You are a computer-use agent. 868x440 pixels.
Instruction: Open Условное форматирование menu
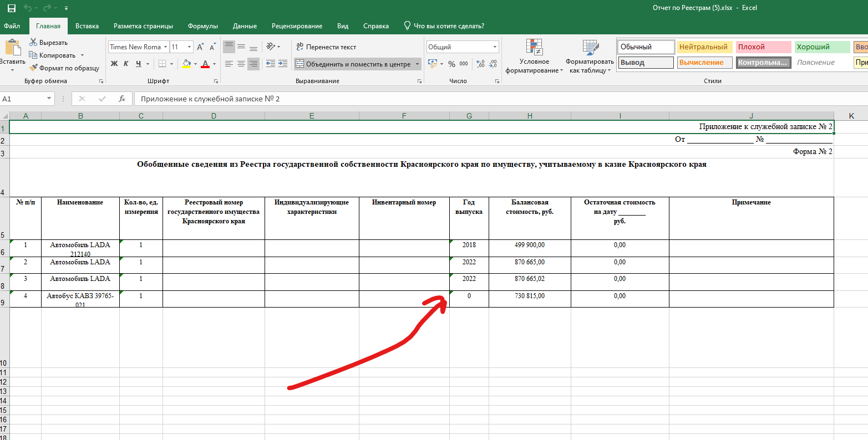pyautogui.click(x=534, y=57)
